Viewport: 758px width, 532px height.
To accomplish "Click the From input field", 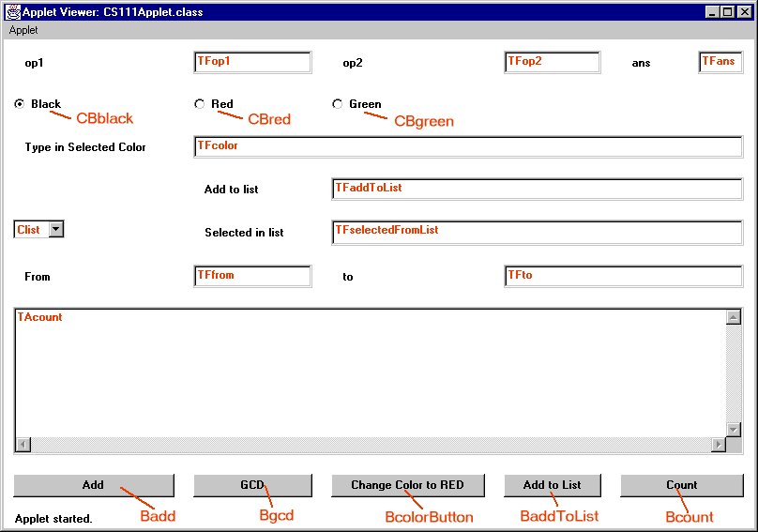I will tap(252, 276).
